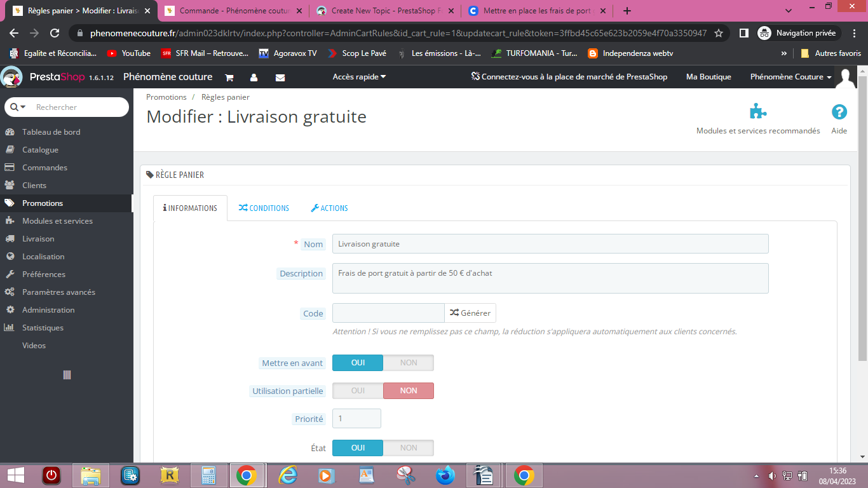Open the Chrome tab search dropdown arrow

[789, 11]
